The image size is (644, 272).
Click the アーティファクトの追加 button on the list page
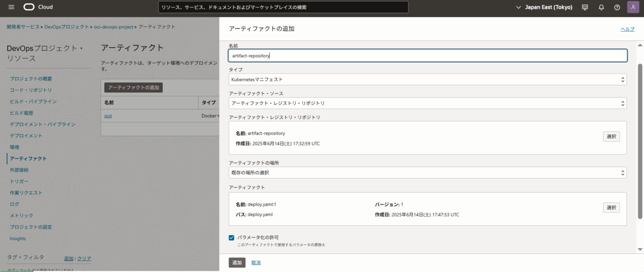pyautogui.click(x=133, y=87)
